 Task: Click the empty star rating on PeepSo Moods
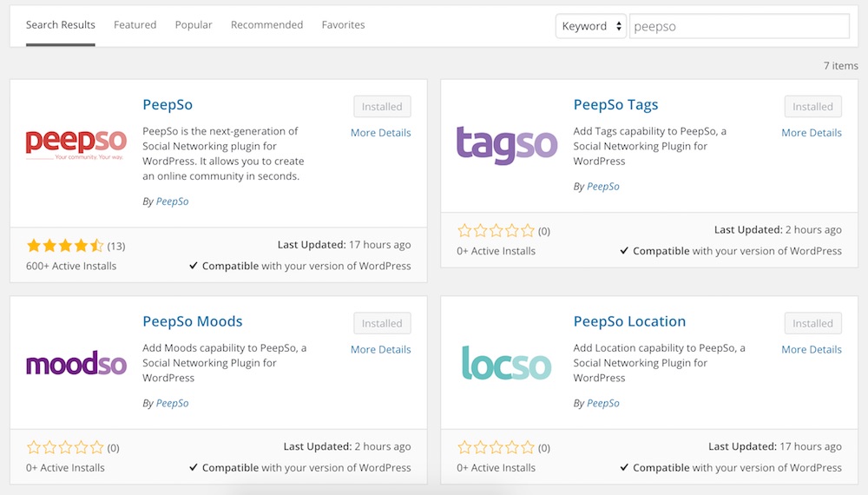(x=65, y=447)
